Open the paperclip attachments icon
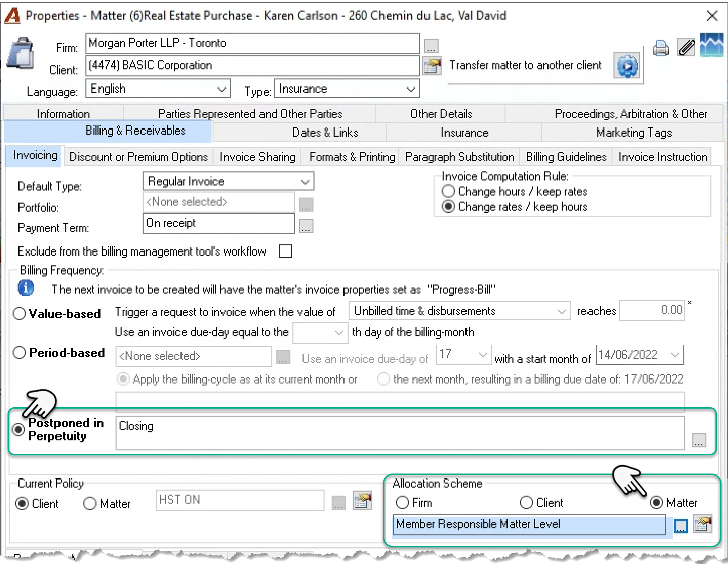 tap(686, 48)
